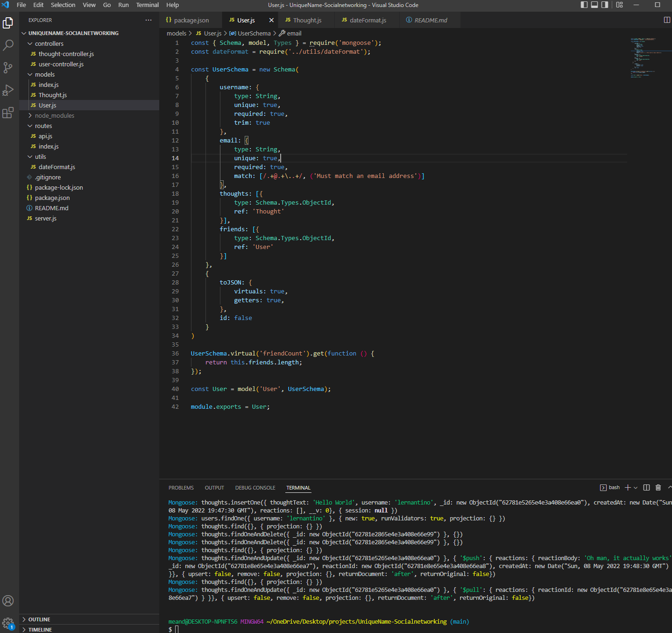Select email in the breadcrumb bar

pyautogui.click(x=294, y=33)
